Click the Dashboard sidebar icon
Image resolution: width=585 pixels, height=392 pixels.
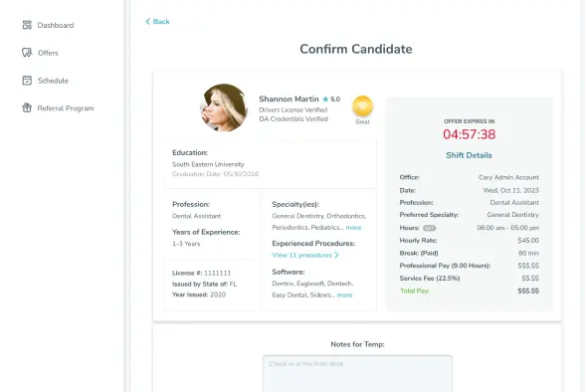27,25
